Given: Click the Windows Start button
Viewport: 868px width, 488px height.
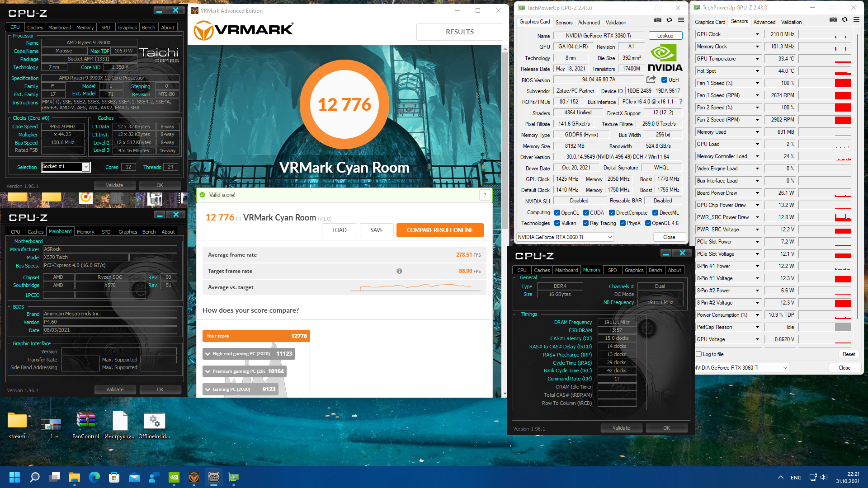Looking at the screenshot, I should point(14,477).
